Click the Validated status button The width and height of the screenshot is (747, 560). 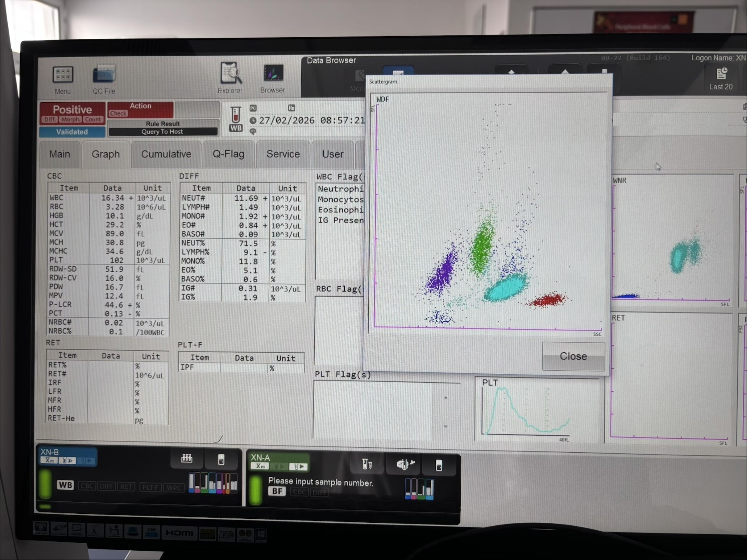(72, 132)
